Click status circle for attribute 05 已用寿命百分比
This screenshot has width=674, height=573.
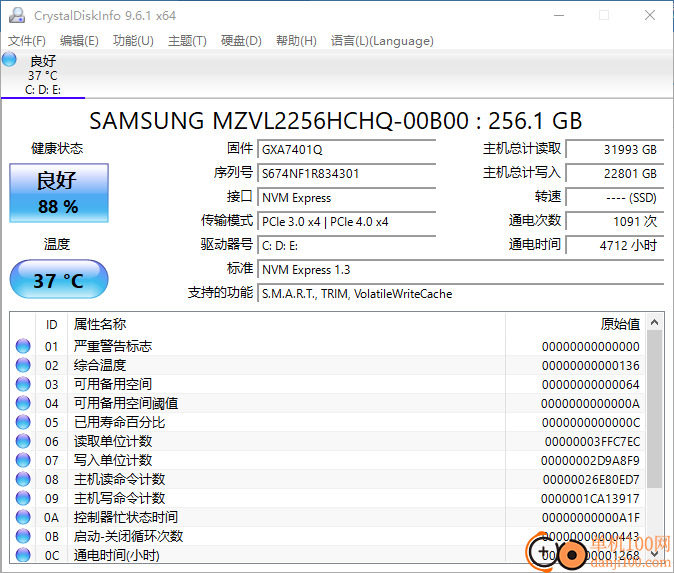click(23, 422)
